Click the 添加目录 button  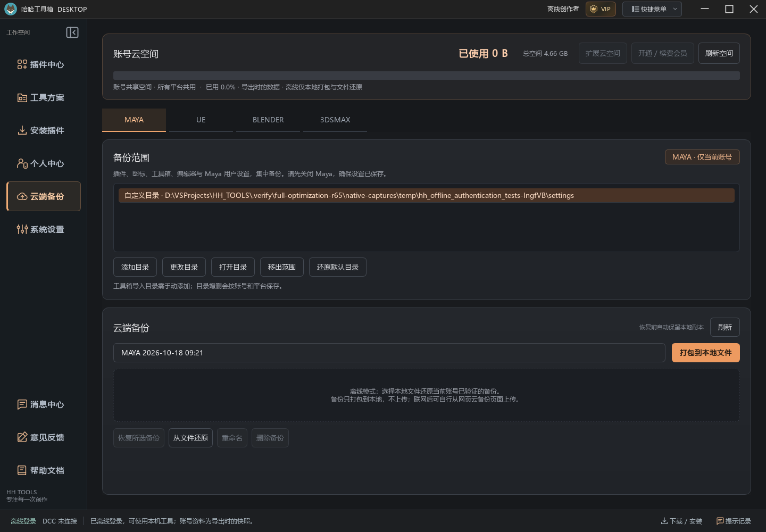135,267
